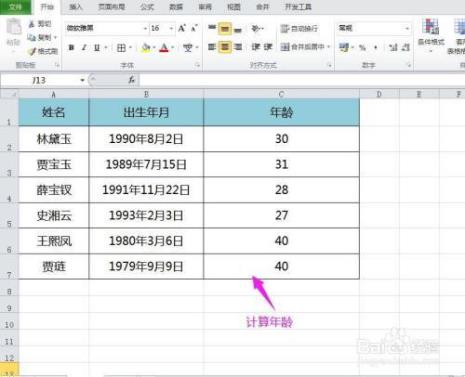465x377 pixels.
Task: Click the formula bar input field
Action: tap(302, 80)
